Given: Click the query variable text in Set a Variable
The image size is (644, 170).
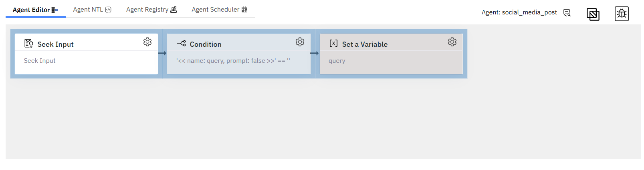Looking at the screenshot, I should (x=337, y=61).
